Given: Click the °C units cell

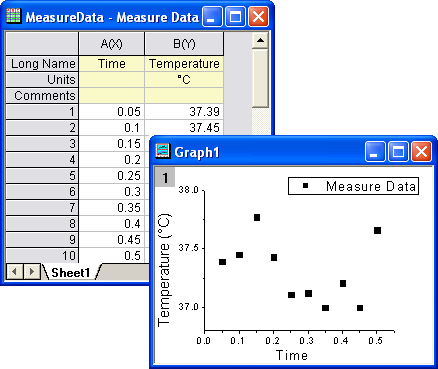Looking at the screenshot, I should [184, 80].
